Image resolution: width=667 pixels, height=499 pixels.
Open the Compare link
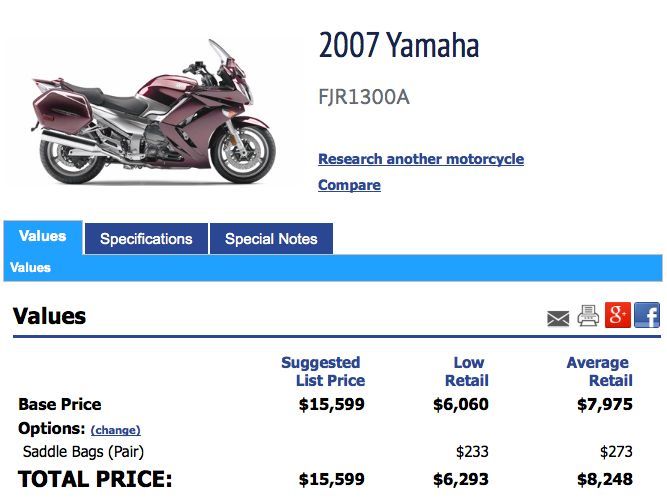pos(349,185)
